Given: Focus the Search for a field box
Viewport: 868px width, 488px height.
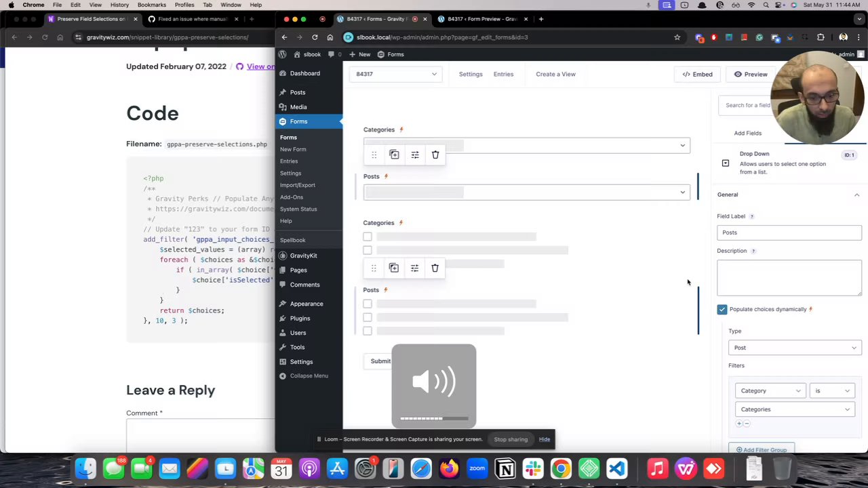Looking at the screenshot, I should pyautogui.click(x=748, y=105).
